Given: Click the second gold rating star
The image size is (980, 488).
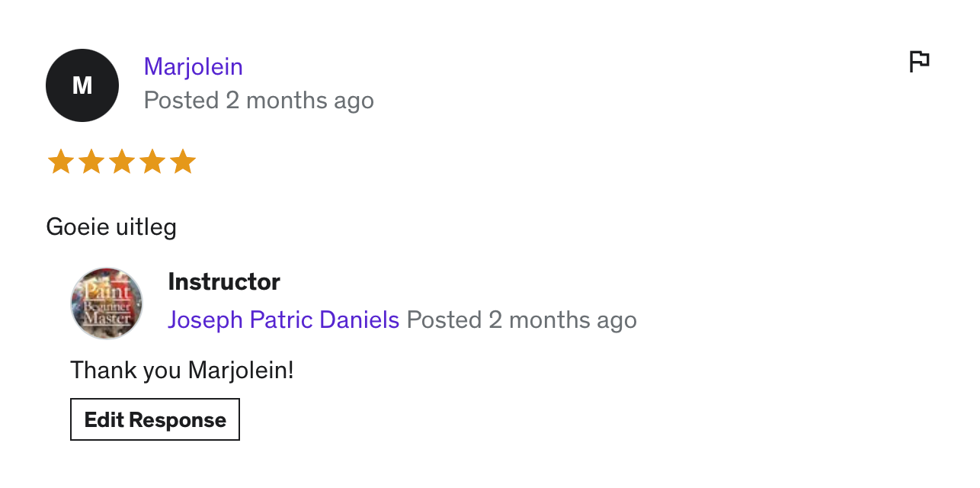Looking at the screenshot, I should (91, 162).
